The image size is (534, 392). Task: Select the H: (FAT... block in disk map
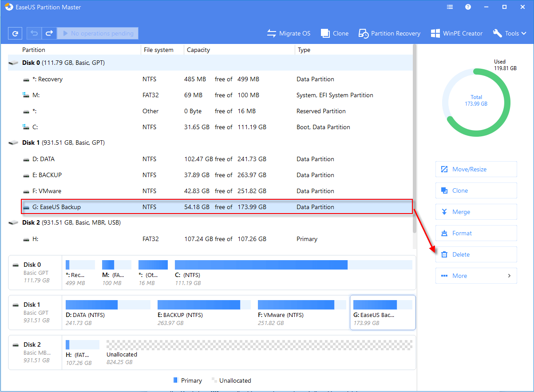point(82,353)
